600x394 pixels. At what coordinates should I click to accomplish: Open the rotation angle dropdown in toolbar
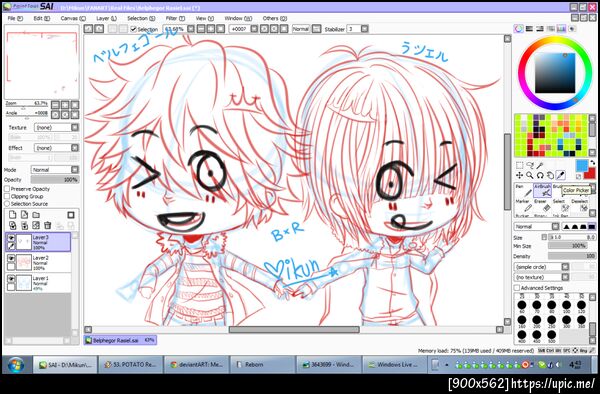pyautogui.click(x=254, y=29)
